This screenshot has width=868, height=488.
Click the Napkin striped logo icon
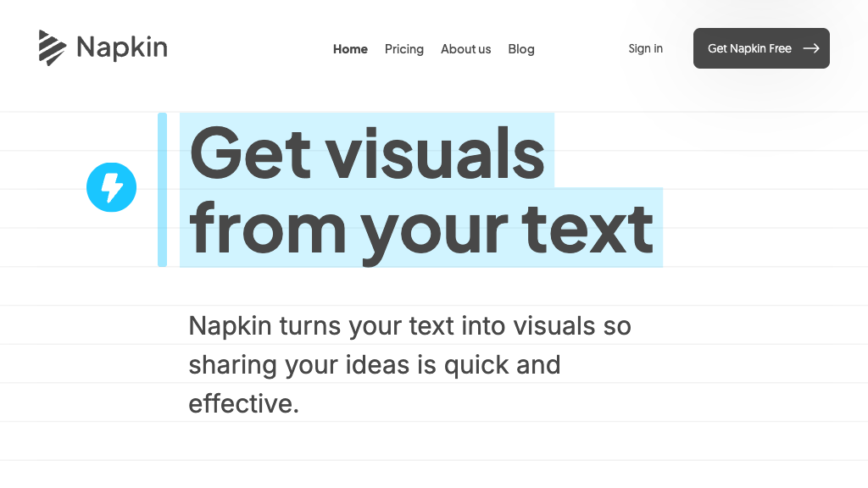point(52,47)
